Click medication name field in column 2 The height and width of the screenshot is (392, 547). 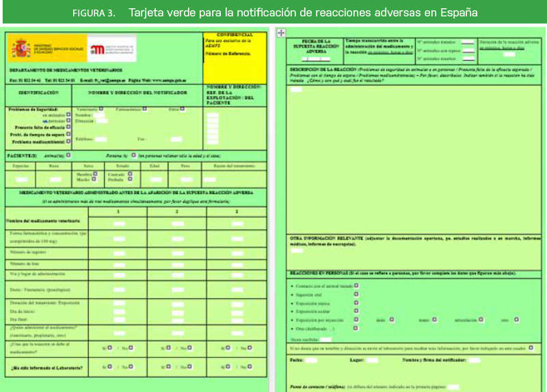(178, 224)
